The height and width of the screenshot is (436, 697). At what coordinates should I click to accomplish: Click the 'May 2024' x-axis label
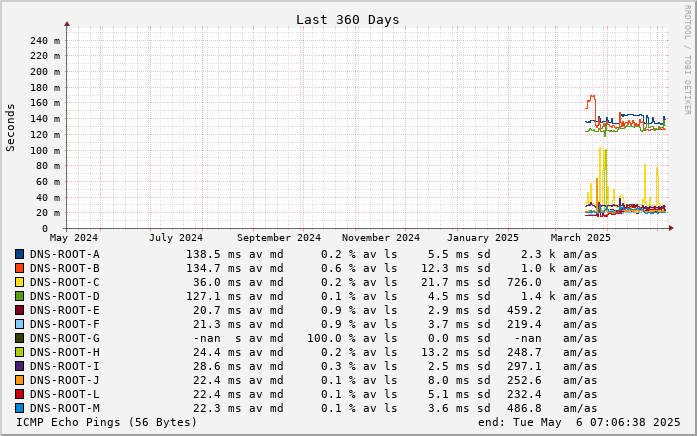click(74, 238)
